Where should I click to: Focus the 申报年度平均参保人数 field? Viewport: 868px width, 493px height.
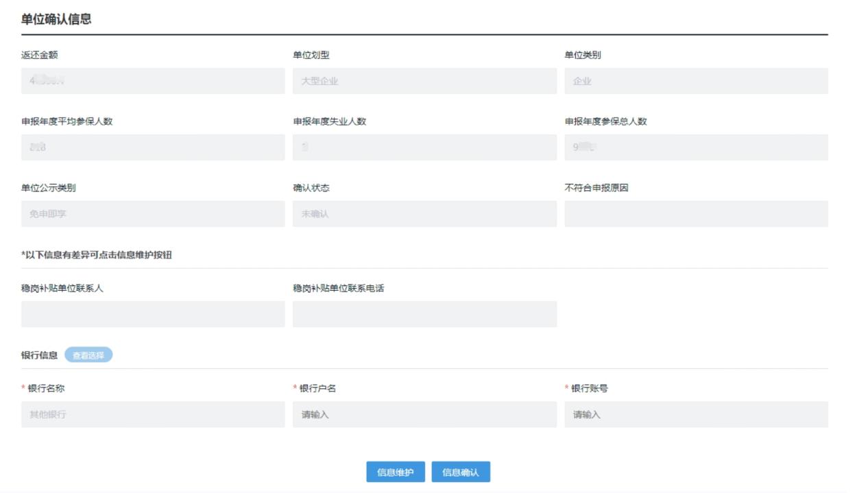[153, 147]
